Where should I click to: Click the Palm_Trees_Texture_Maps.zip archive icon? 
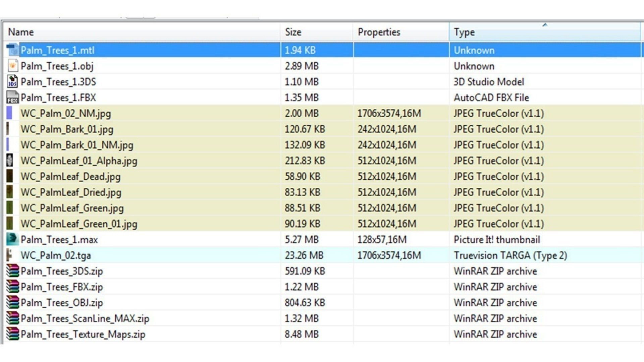click(x=12, y=334)
